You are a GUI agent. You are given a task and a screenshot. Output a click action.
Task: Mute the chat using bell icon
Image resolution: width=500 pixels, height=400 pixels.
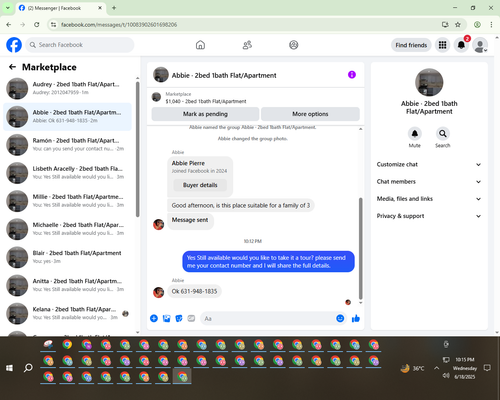(415, 134)
